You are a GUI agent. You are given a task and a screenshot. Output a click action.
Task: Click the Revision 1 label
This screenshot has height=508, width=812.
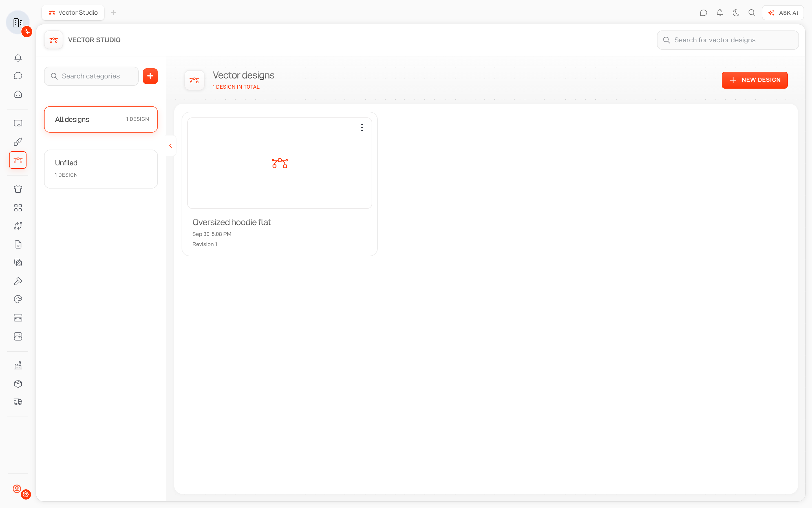coord(205,244)
